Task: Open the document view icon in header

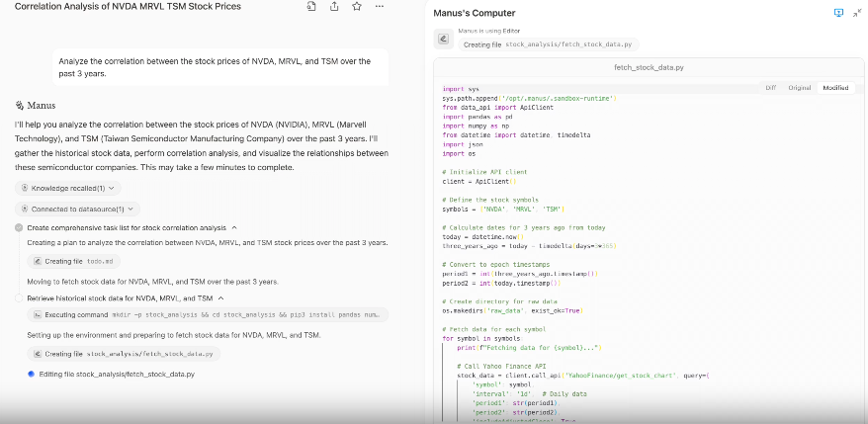Action: click(311, 7)
